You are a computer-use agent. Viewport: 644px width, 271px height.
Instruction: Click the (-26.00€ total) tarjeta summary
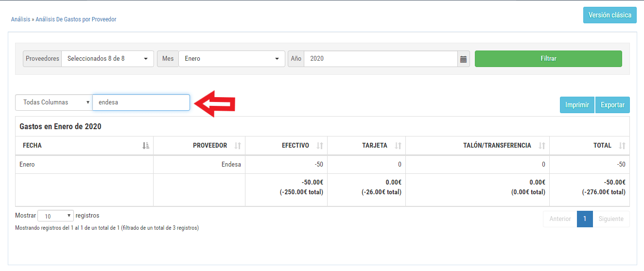pos(381,192)
